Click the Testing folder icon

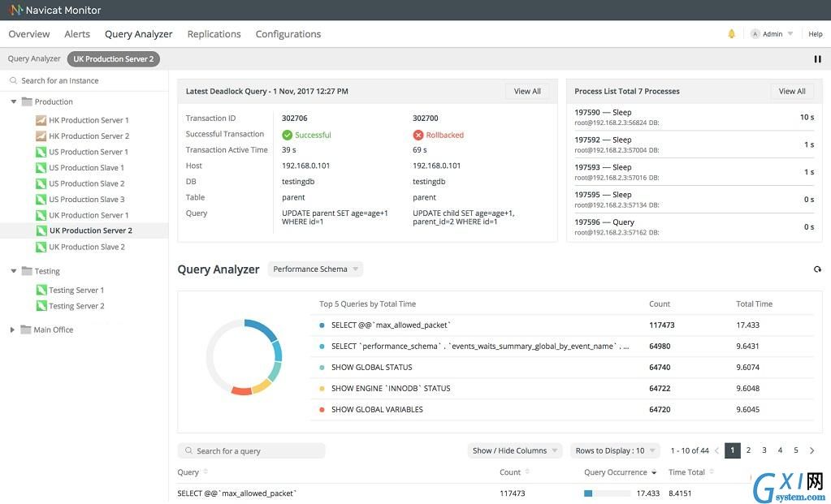coord(27,270)
